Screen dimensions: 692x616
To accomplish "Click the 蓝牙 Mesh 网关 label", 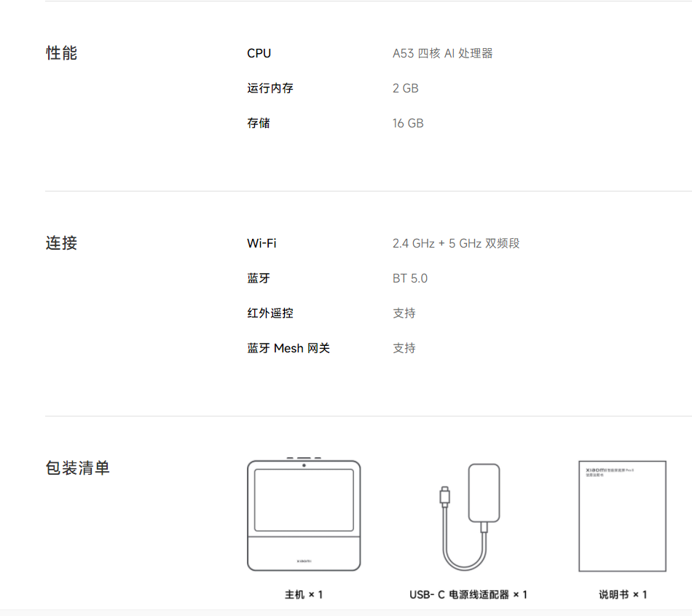I will click(288, 348).
